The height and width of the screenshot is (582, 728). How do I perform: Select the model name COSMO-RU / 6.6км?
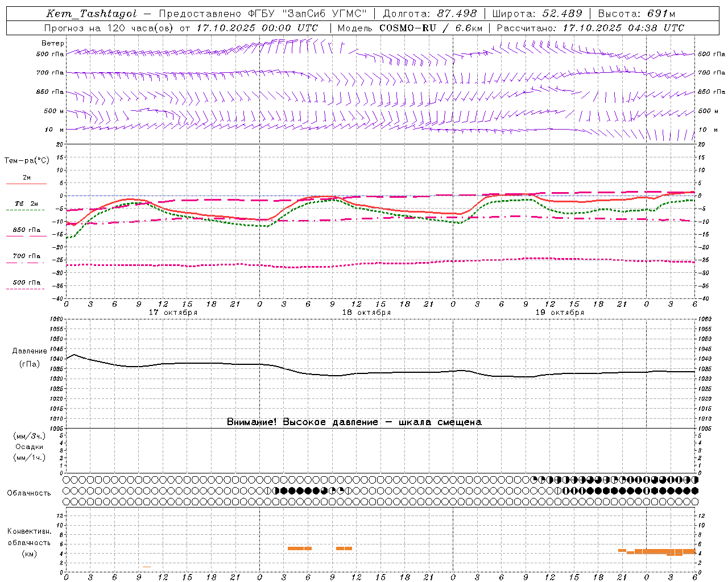coord(431,28)
